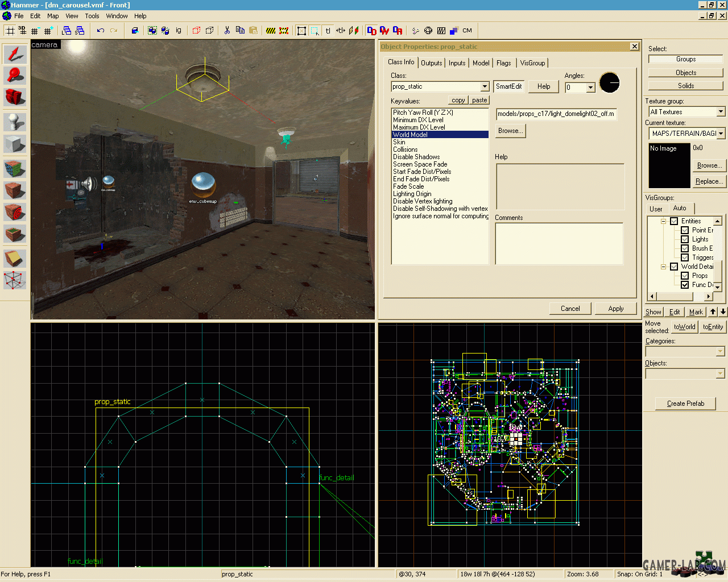This screenshot has width=728, height=582.
Task: Select the Block tool white cube icon
Action: (x=15, y=144)
